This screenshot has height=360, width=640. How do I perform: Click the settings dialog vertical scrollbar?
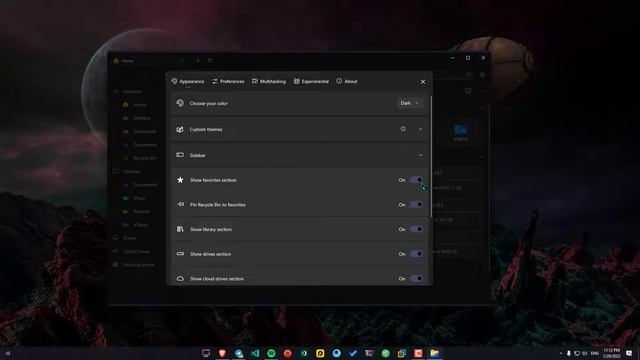click(430, 156)
